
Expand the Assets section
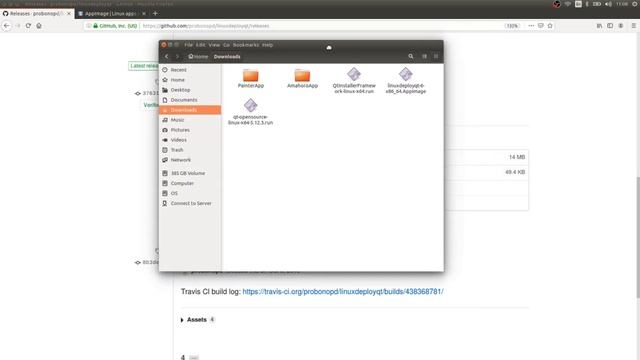pos(197,320)
